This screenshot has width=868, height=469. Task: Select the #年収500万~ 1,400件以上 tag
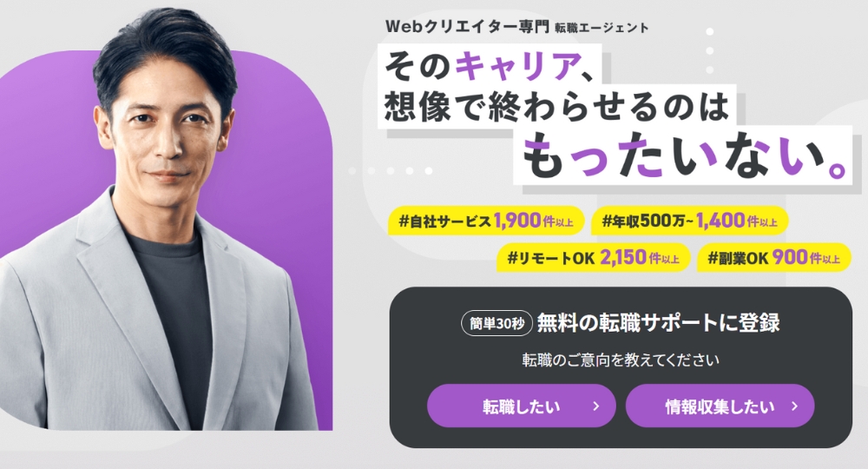[690, 221]
